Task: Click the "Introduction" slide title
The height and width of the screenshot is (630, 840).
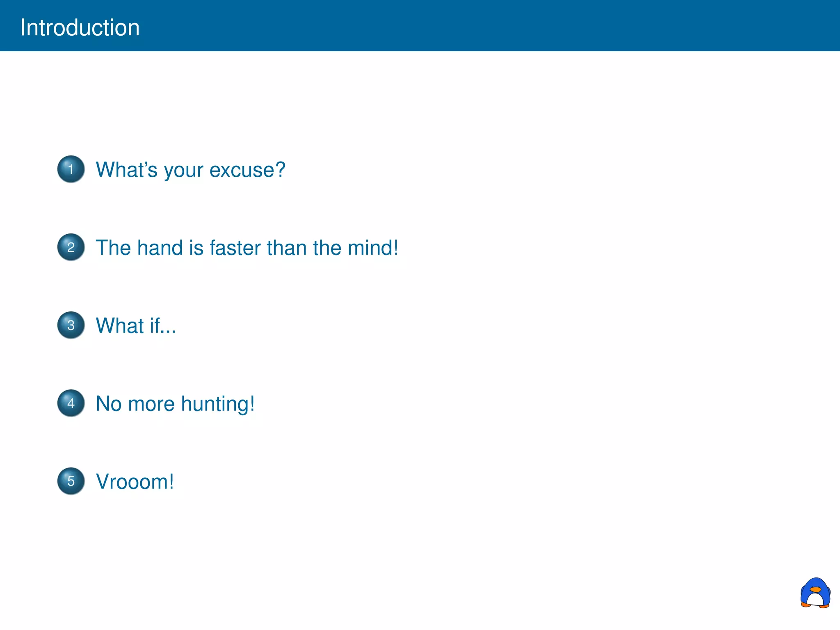Action: pos(80,27)
